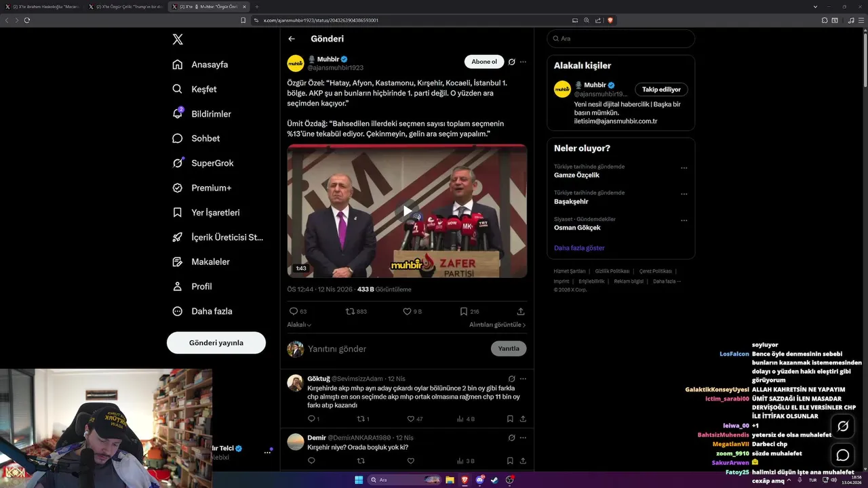This screenshot has height=488, width=868.
Task: Open Gamze Özçelik trending topic
Action: (576, 175)
